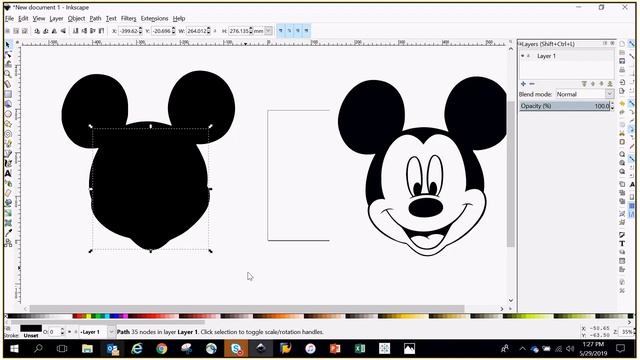
Task: Click Zoom to fit selection icon
Action: [622, 154]
